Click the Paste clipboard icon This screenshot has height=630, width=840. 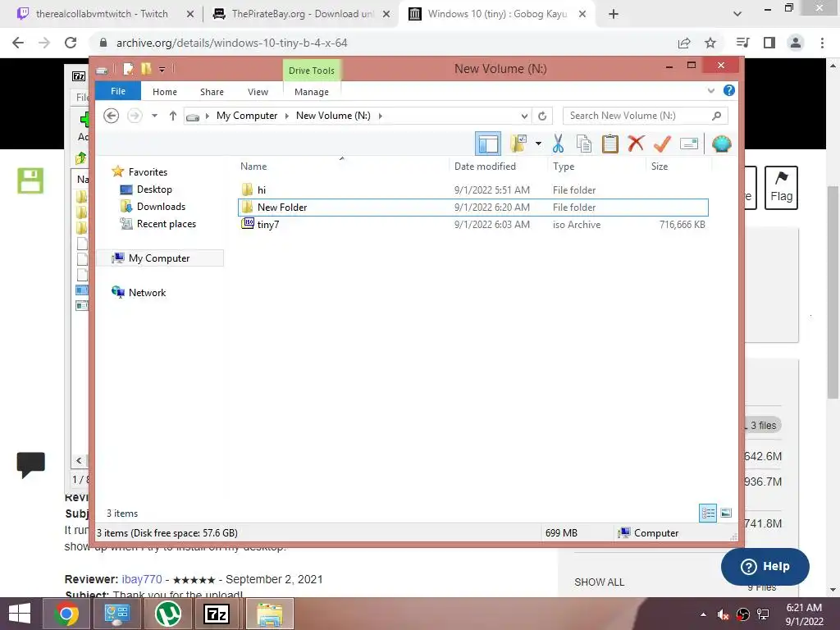click(x=609, y=144)
